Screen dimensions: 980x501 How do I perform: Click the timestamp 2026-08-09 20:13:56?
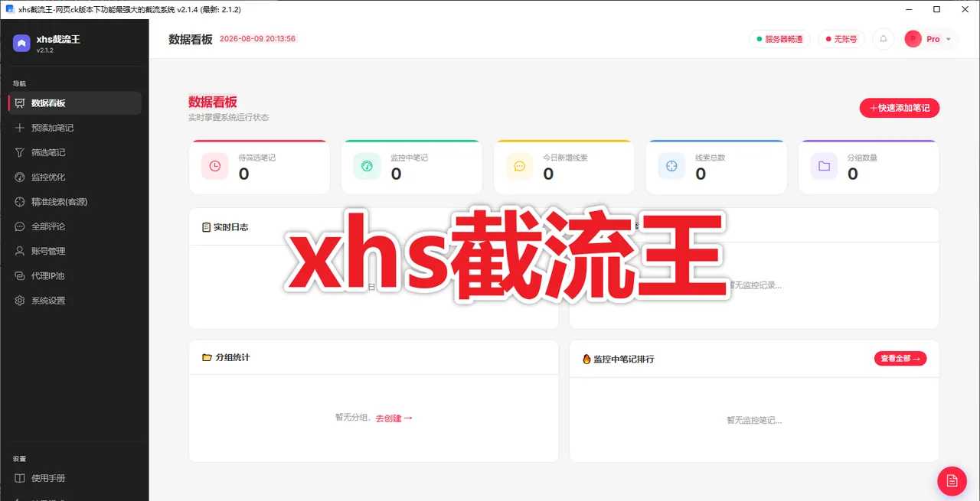point(257,39)
